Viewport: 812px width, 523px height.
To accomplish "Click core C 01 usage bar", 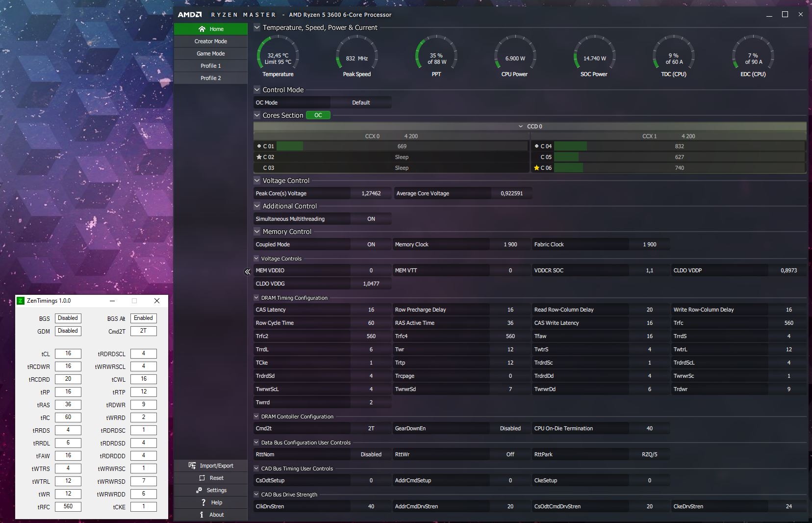I will pos(402,146).
